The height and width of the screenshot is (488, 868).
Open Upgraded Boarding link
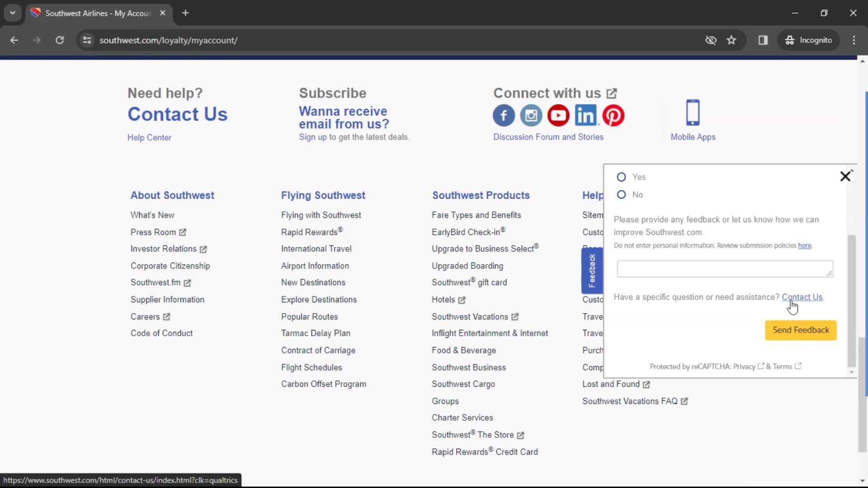pos(467,266)
